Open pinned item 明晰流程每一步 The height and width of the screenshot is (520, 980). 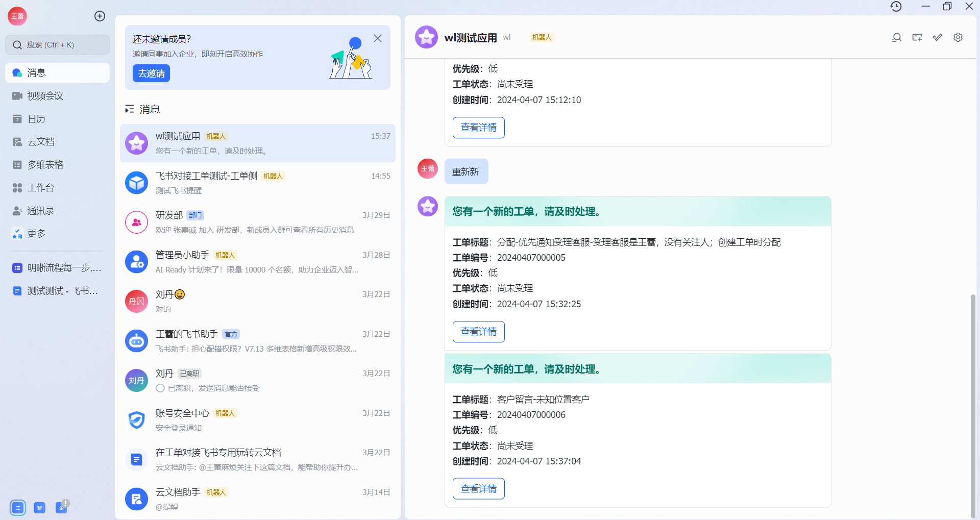(x=57, y=268)
